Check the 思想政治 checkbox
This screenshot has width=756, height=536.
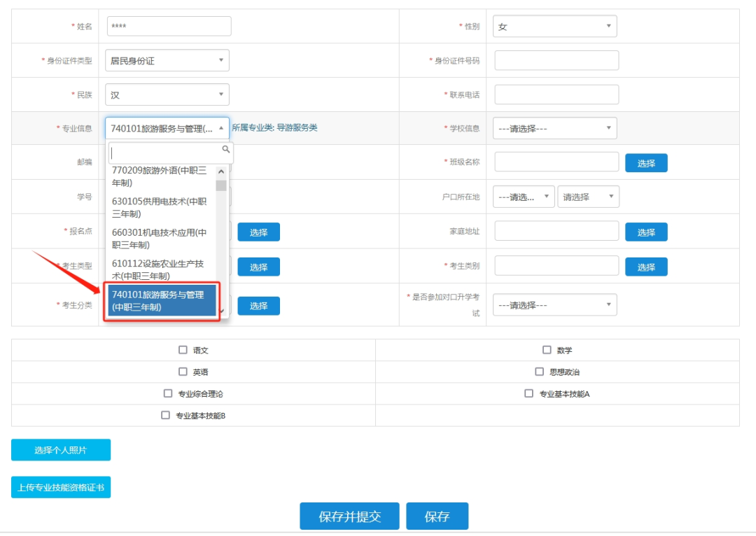540,372
